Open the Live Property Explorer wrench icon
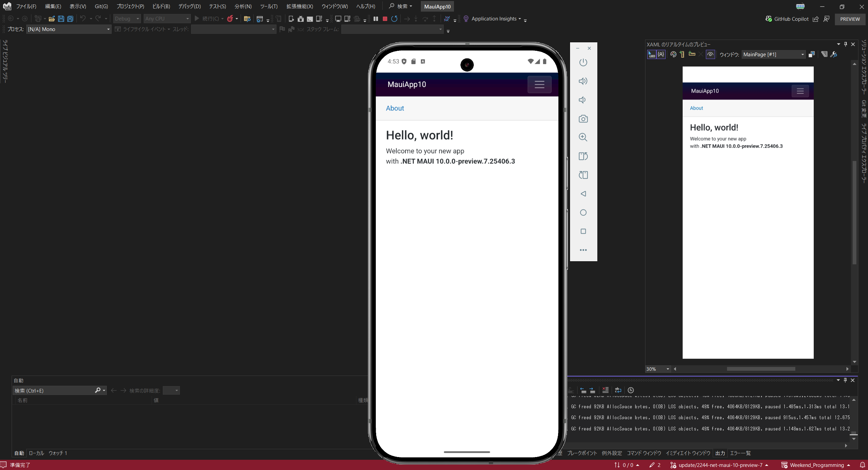The width and height of the screenshot is (868, 470). pyautogui.click(x=834, y=54)
